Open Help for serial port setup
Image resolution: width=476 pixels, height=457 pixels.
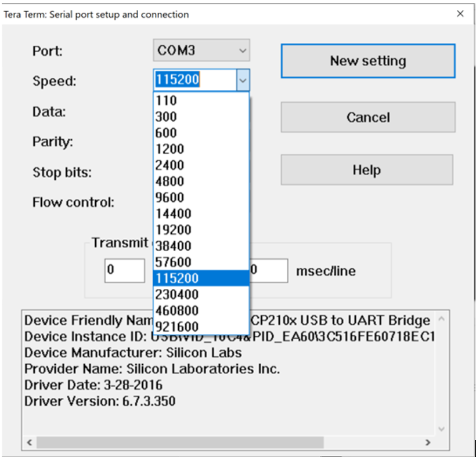(367, 169)
